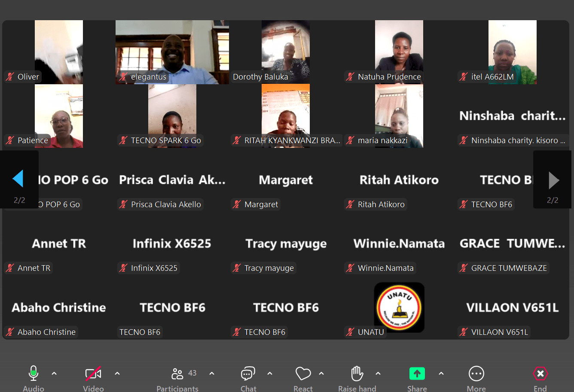
Task: Click the UNATU logo tile
Action: [x=399, y=307]
